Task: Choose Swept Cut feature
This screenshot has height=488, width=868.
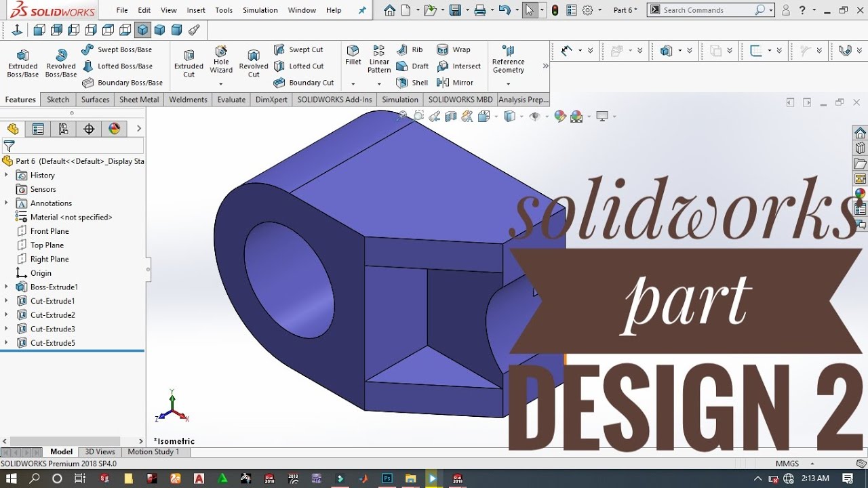Action: (298, 49)
